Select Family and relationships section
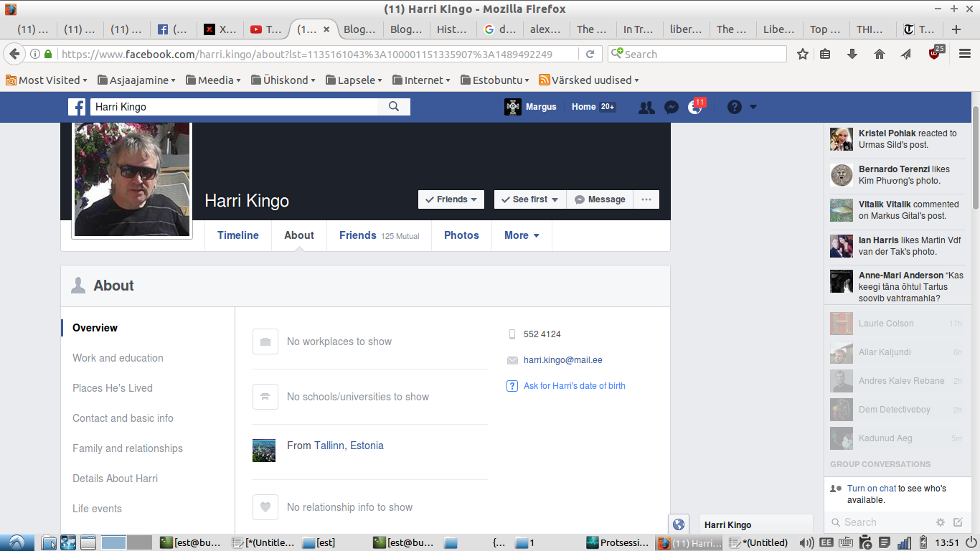980x551 pixels. pos(128,448)
